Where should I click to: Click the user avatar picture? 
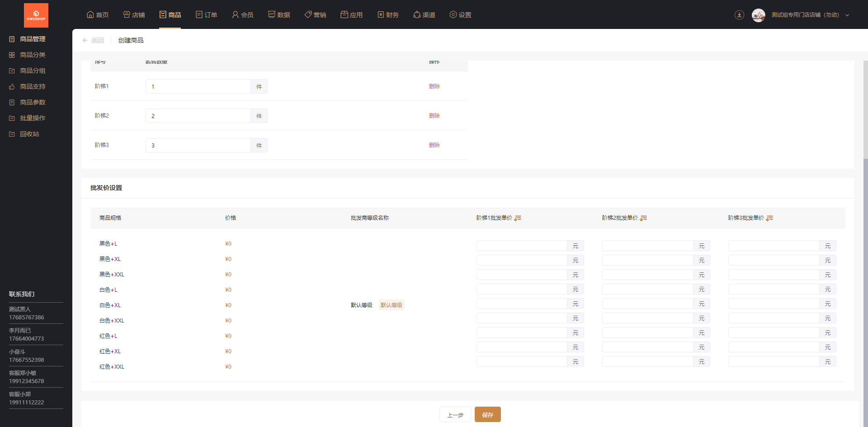tap(759, 15)
